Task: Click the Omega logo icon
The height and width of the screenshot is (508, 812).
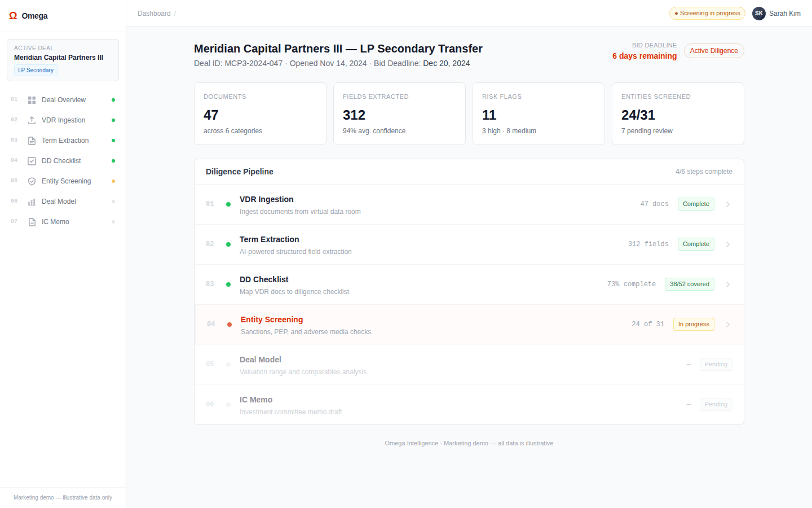Action: point(13,15)
